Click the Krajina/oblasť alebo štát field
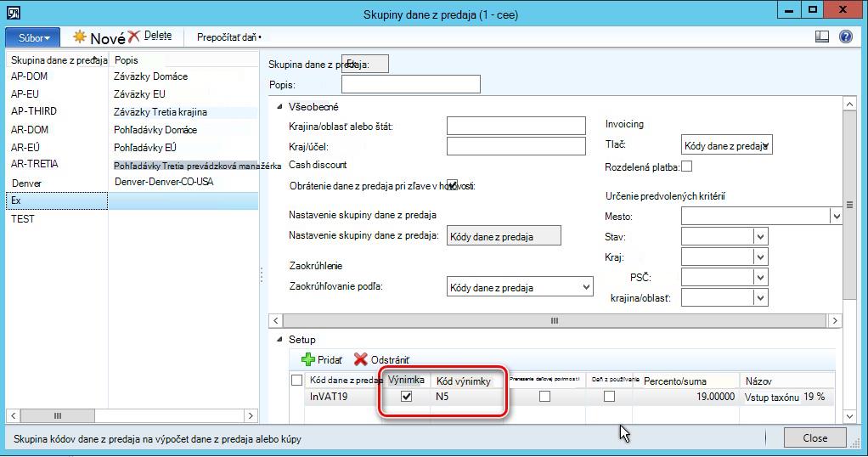Screen dimensions: 868x457 [516, 126]
